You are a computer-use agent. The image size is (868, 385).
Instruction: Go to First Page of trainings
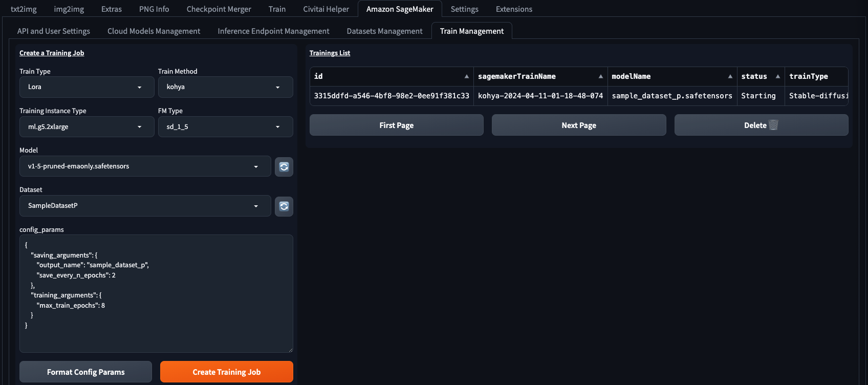(397, 125)
